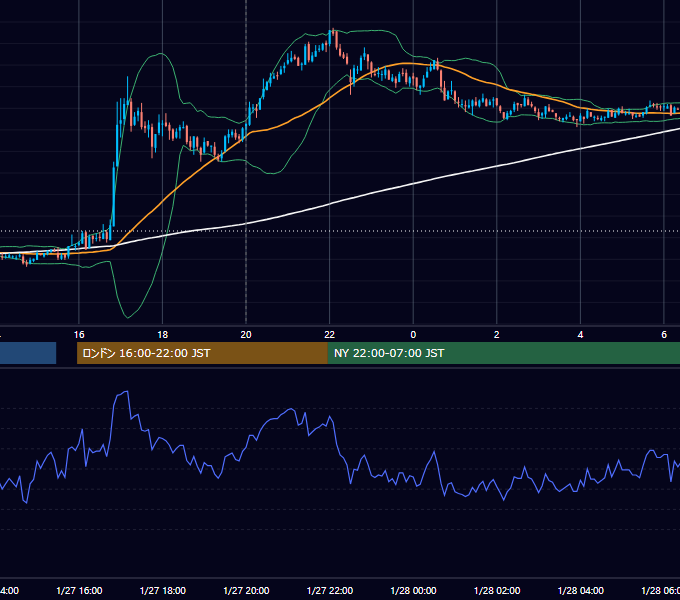Click the 2 hour label on chart axis
Screen dimensions: 680x600
tap(497, 335)
